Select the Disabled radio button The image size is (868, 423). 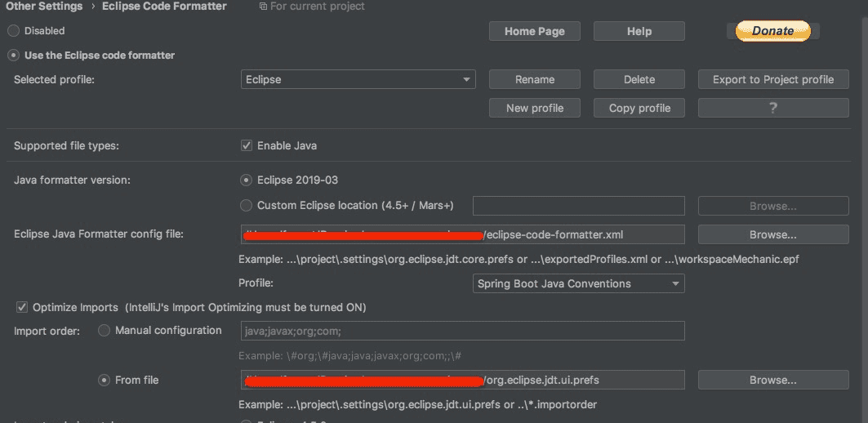(13, 31)
